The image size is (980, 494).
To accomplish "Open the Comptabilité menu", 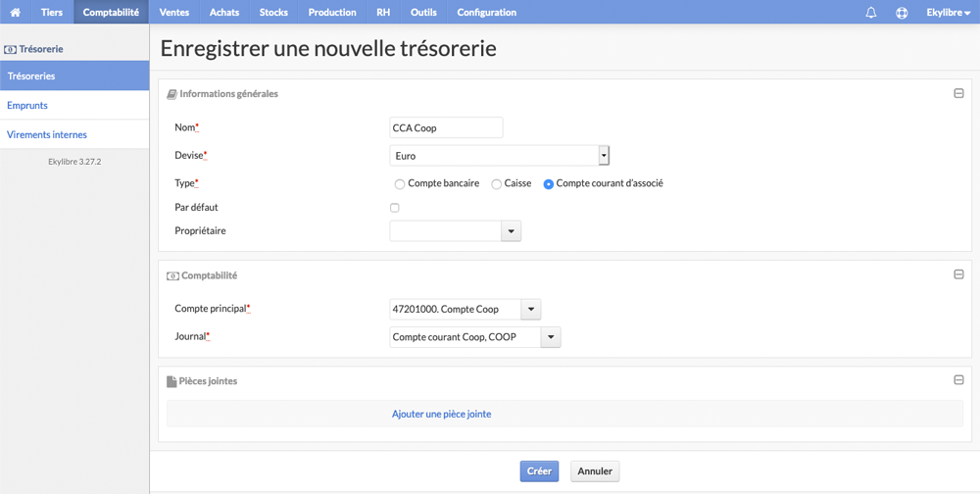I will click(x=111, y=12).
